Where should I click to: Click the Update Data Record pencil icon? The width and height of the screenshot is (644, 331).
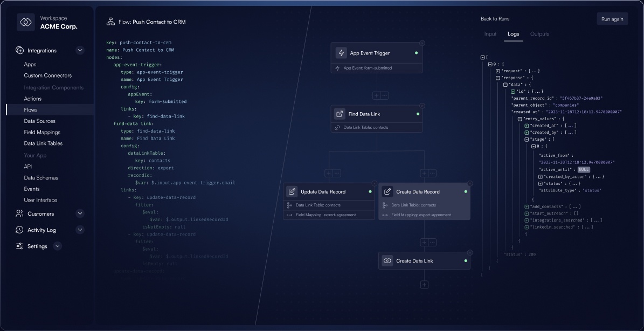[x=292, y=192]
